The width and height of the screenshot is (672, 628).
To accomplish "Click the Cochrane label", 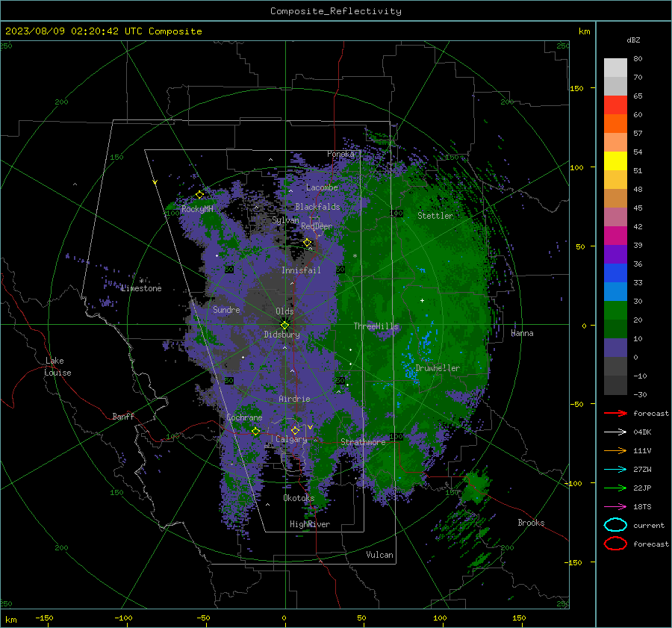I will 244,417.
